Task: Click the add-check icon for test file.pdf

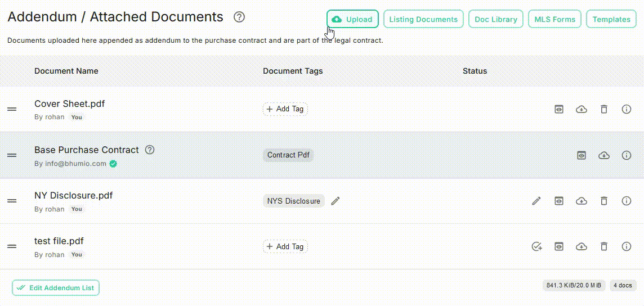Action: pyautogui.click(x=536, y=246)
